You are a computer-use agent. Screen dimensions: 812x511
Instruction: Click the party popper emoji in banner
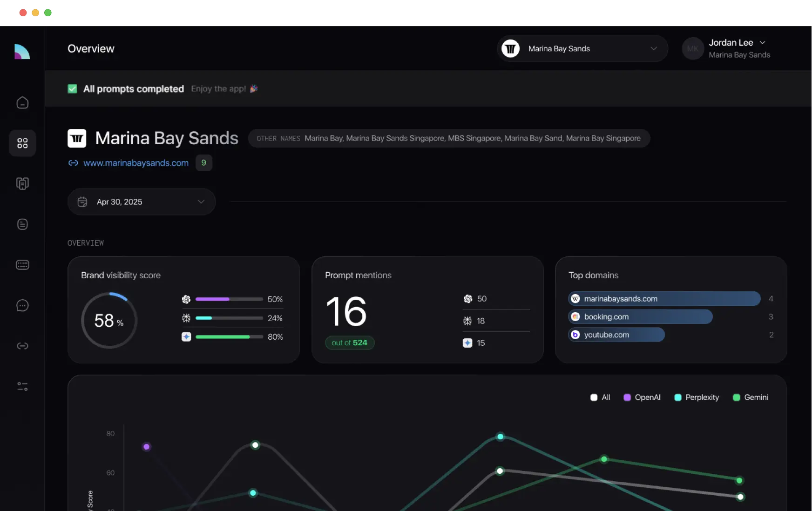254,88
